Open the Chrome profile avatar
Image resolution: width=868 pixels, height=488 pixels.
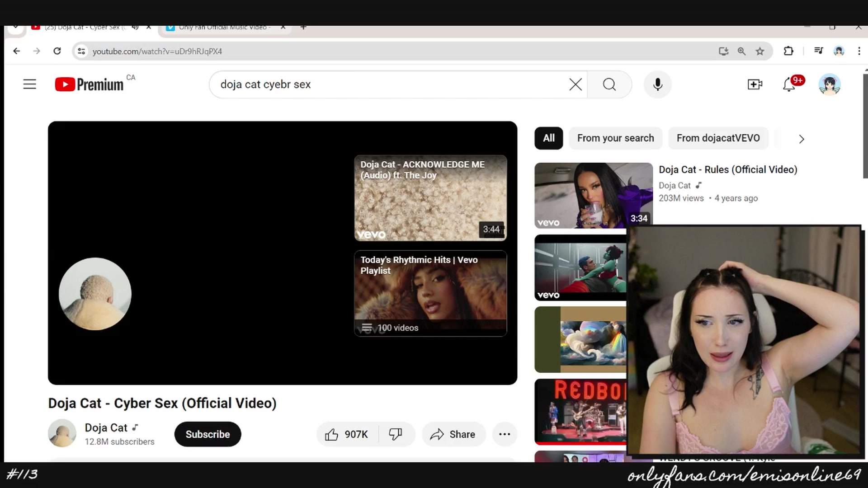tap(839, 51)
